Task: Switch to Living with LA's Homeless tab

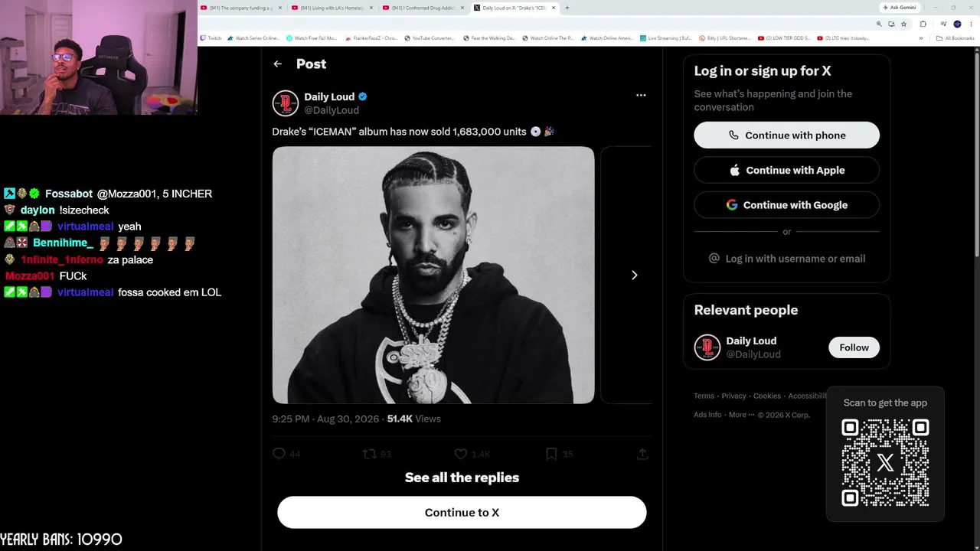Action: click(x=332, y=8)
